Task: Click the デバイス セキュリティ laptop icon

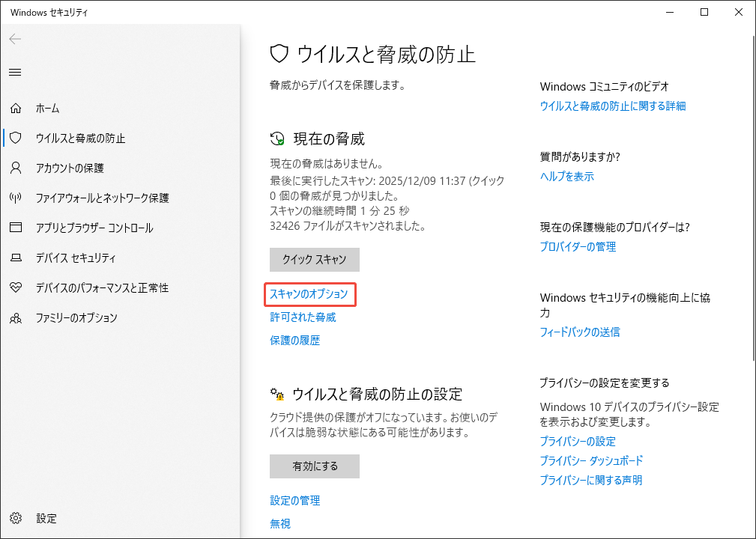Action: pos(16,258)
